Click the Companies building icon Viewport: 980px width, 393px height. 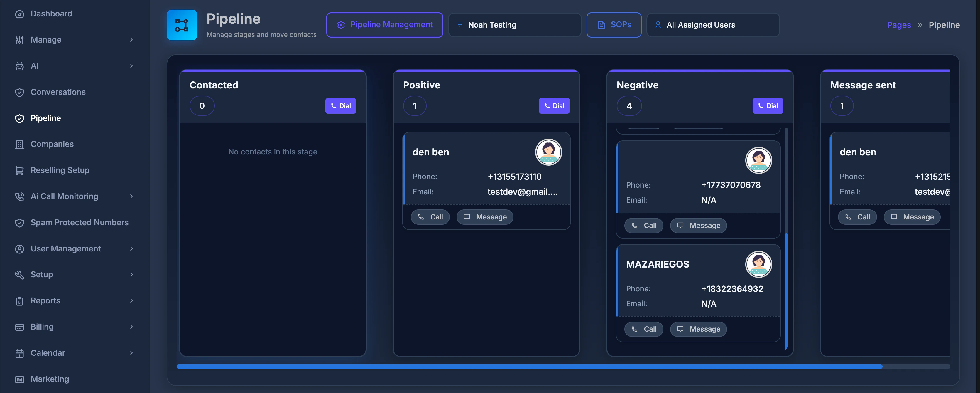pyautogui.click(x=19, y=144)
